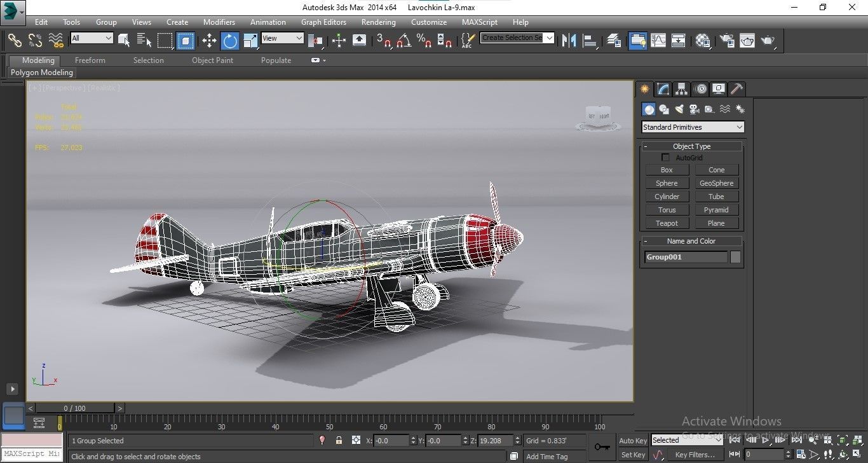This screenshot has height=463, width=868.
Task: Click the Add Time Tag label
Action: (547, 456)
